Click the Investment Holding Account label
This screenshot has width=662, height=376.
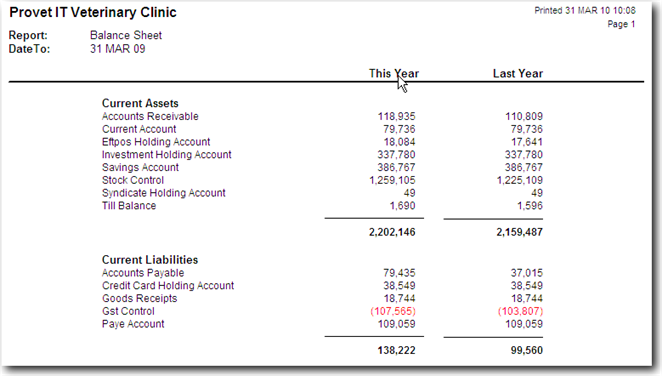pyautogui.click(x=166, y=154)
